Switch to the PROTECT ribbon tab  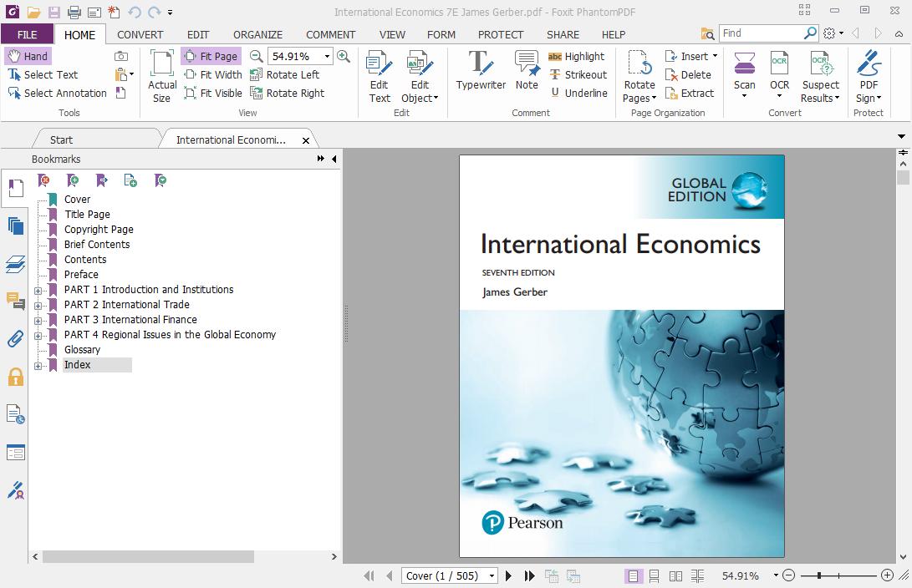tap(500, 35)
